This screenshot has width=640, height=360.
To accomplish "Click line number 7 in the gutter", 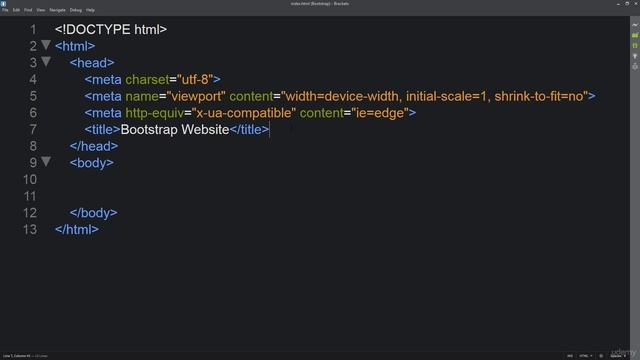I will [33, 129].
